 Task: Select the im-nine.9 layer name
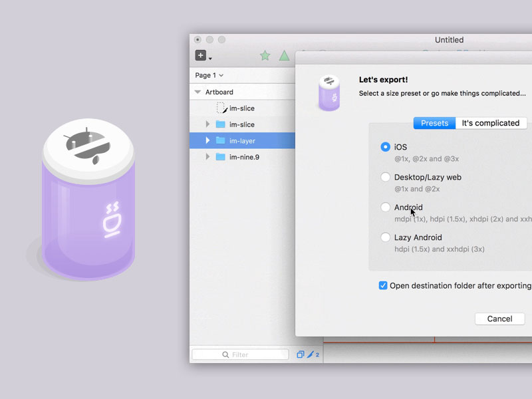tap(244, 157)
